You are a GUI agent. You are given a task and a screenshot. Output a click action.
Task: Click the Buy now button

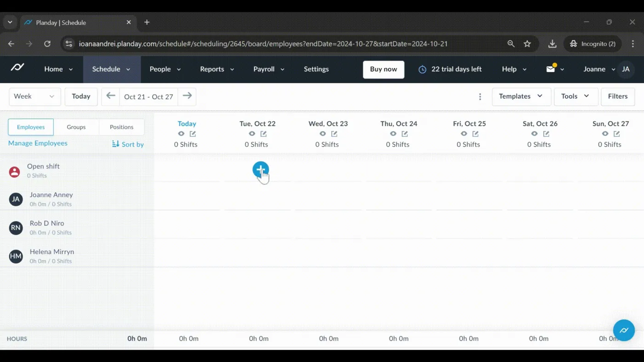tap(384, 69)
